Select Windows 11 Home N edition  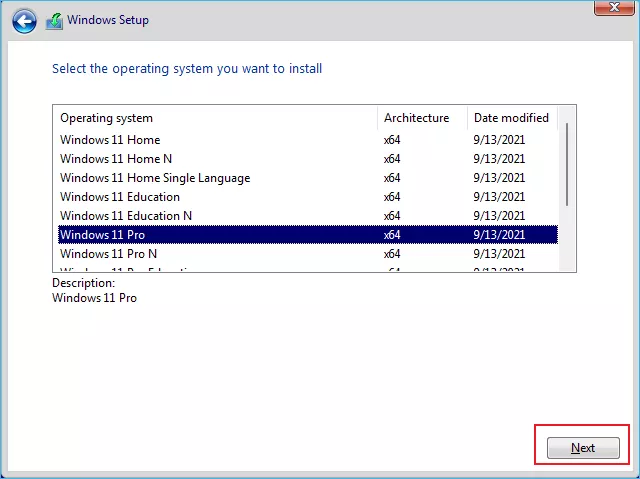(308, 159)
